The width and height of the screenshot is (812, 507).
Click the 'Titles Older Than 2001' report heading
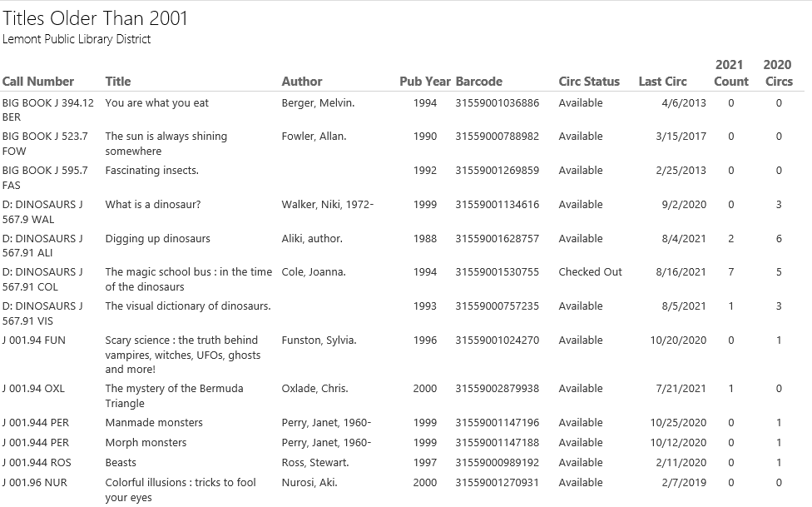coord(96,18)
